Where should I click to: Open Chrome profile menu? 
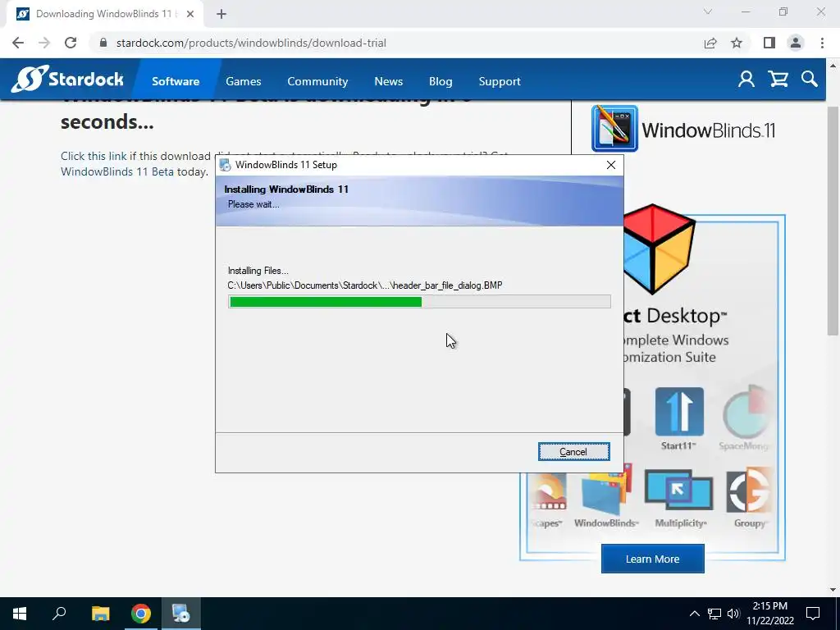(796, 43)
